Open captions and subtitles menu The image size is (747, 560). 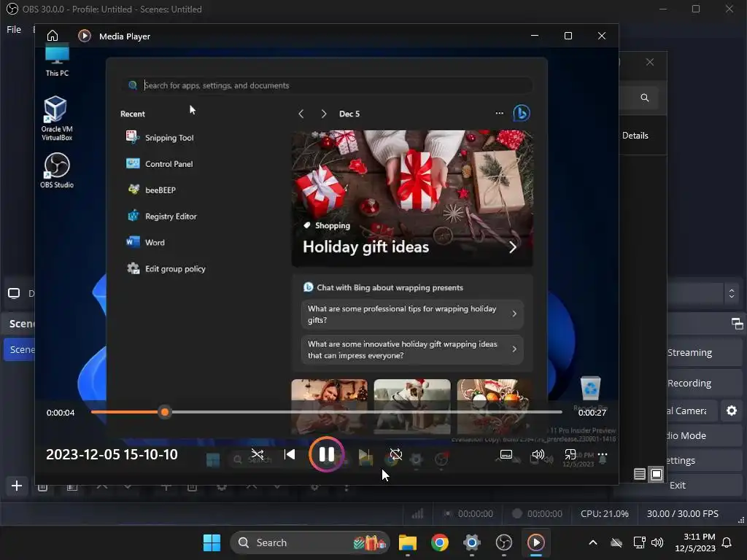(x=506, y=455)
